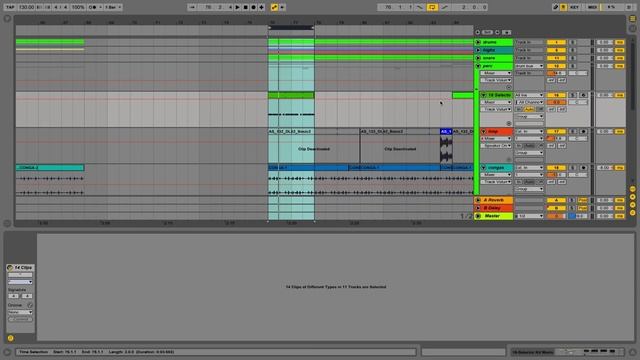Click Post button on B Delay

[582, 208]
